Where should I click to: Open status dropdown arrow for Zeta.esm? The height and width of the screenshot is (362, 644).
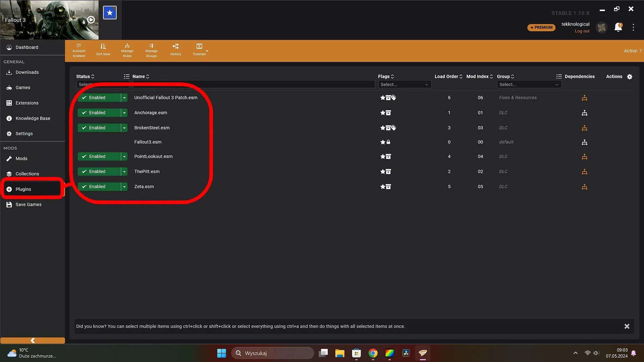pyautogui.click(x=124, y=187)
